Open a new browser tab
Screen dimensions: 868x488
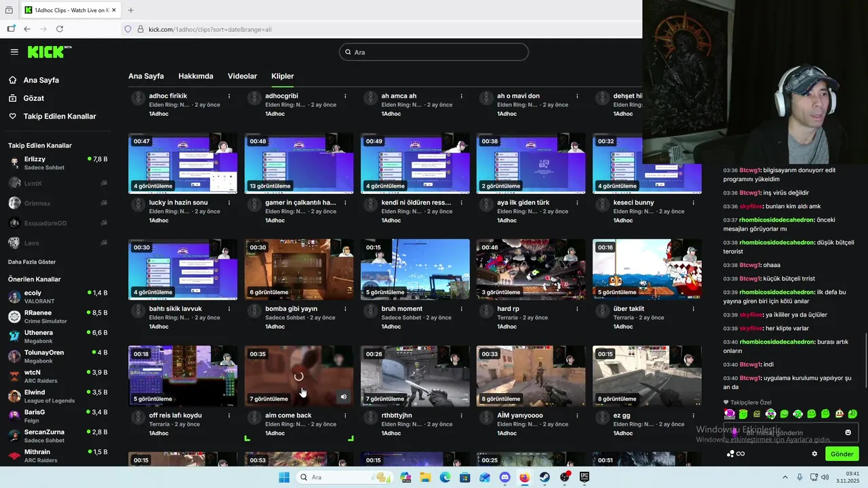click(x=131, y=10)
